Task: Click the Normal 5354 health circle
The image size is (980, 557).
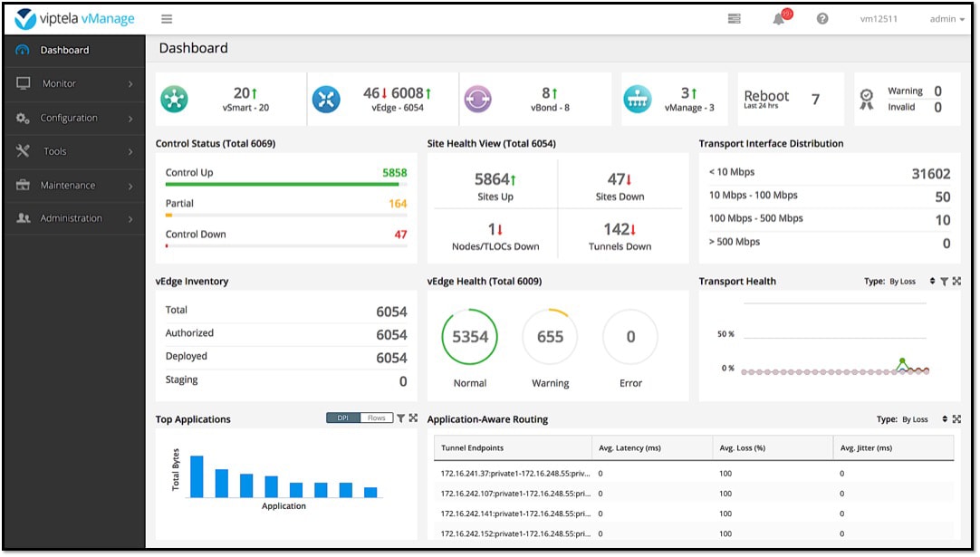Action: [470, 336]
